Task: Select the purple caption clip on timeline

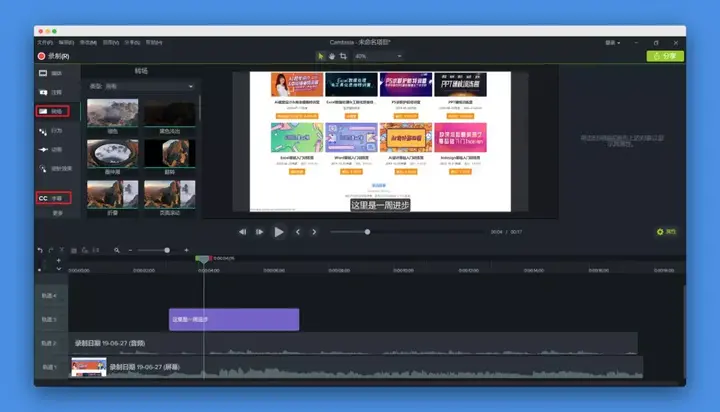Action: (x=234, y=320)
